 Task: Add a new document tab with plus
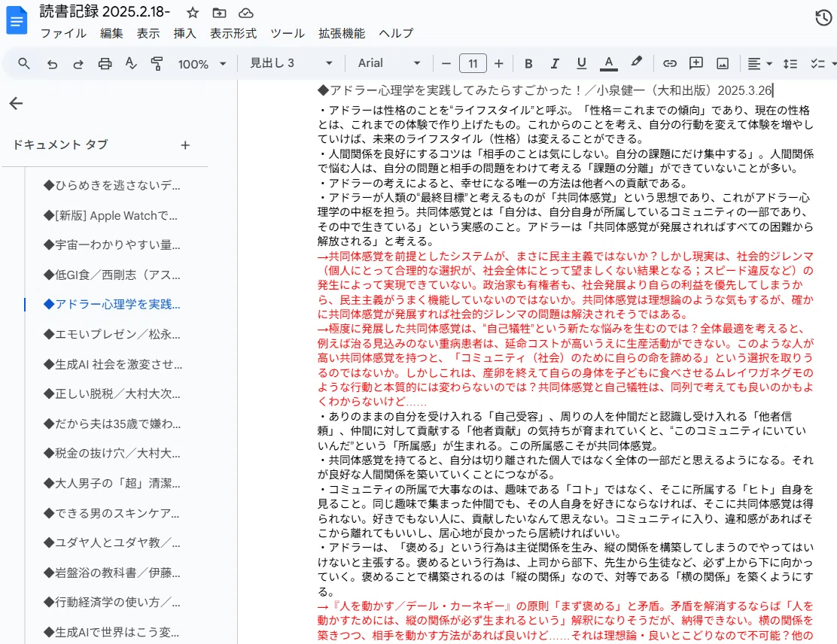(185, 145)
